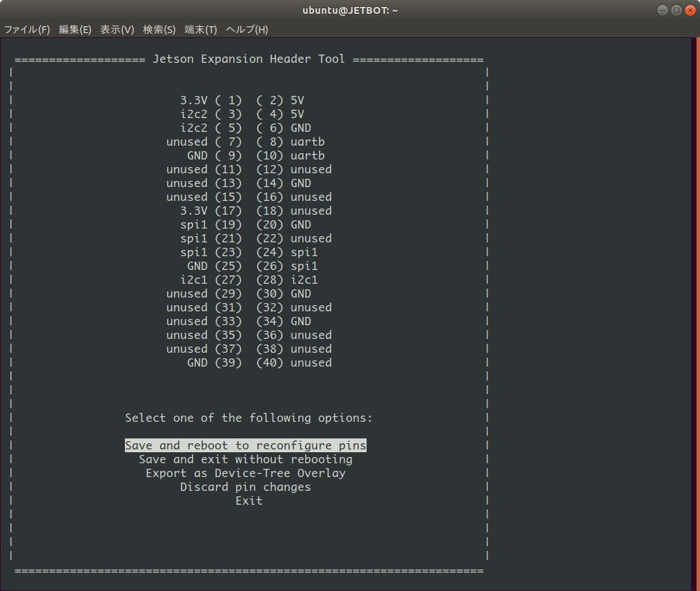This screenshot has height=591, width=700.
Task: Click the Jetson Expansion Header Tool heading
Action: pyautogui.click(x=249, y=59)
